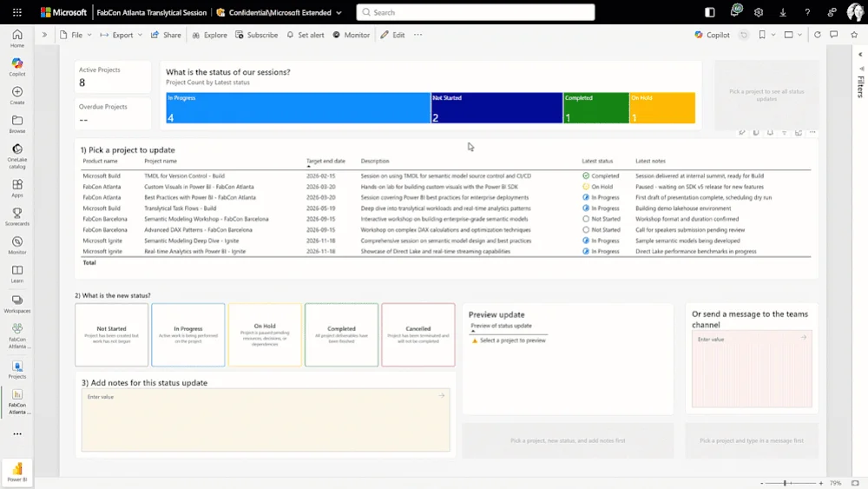Viewport: 868px width, 489px height.
Task: Click the status update notes input field
Action: click(266, 420)
